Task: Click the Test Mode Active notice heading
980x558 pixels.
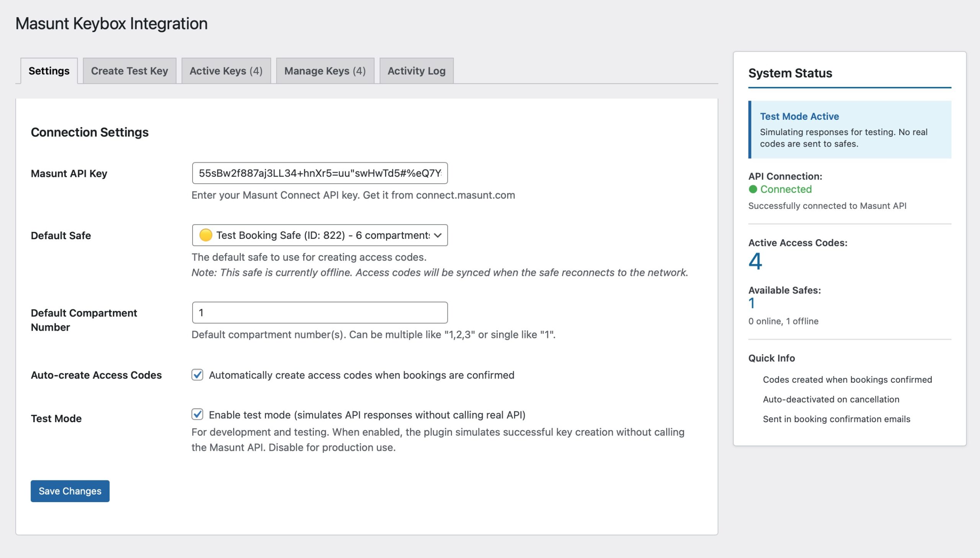Action: pos(799,116)
